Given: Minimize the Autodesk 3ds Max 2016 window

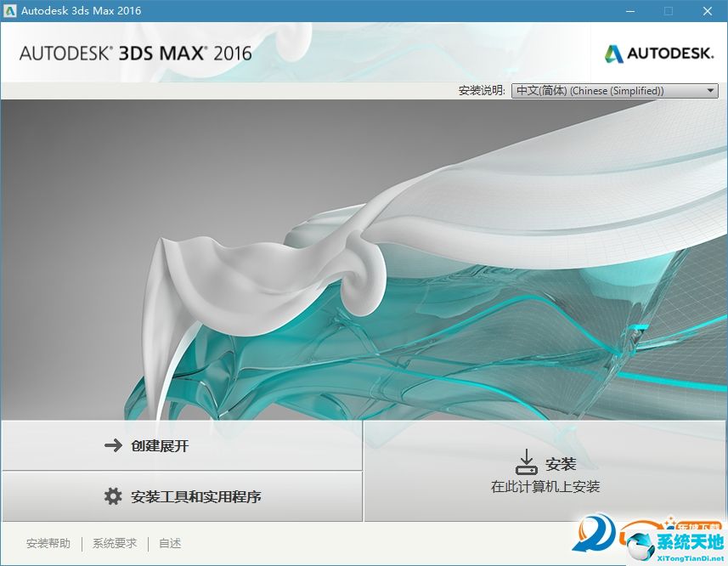Looking at the screenshot, I should (630, 11).
